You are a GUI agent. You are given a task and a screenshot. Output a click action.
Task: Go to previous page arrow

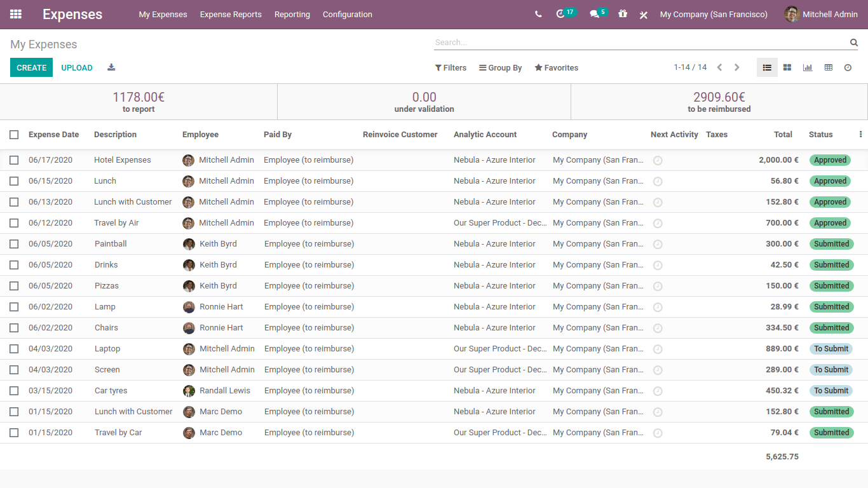[x=719, y=67]
